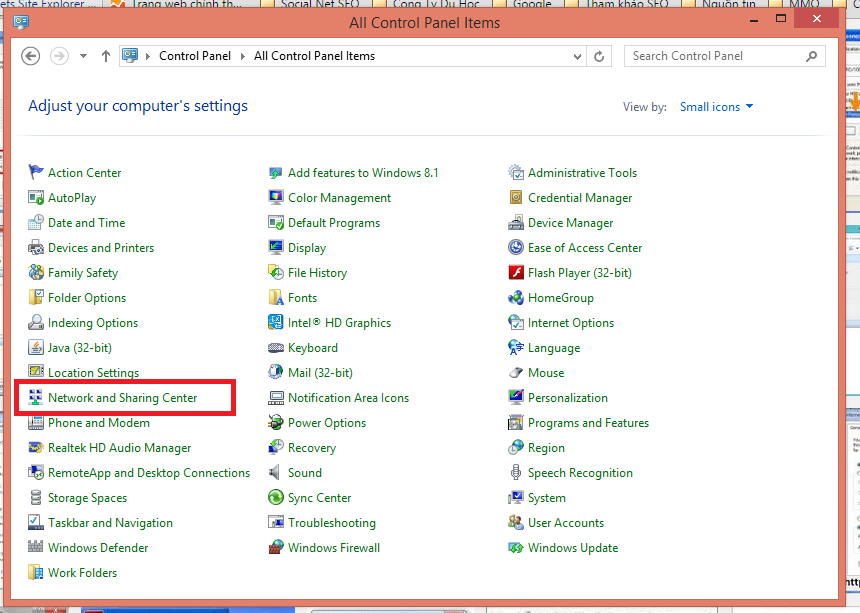Open the View by Small icons dropdown
Viewport: 860px width, 613px height.
click(716, 107)
